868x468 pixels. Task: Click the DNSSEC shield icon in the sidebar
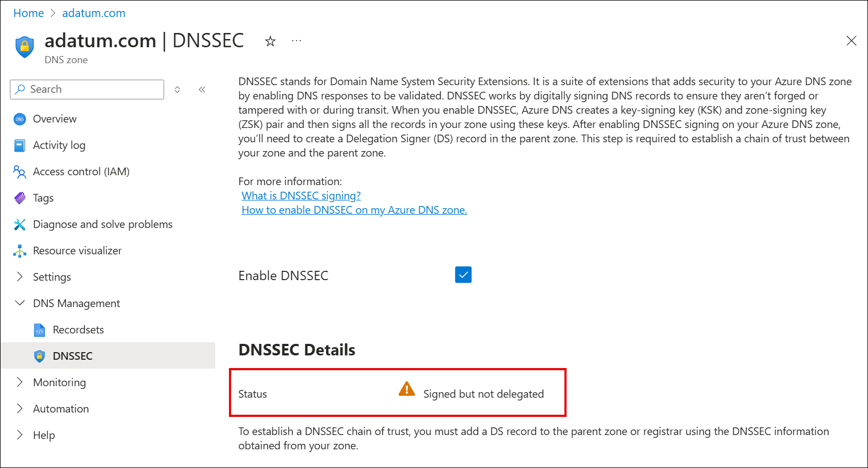[x=40, y=355]
